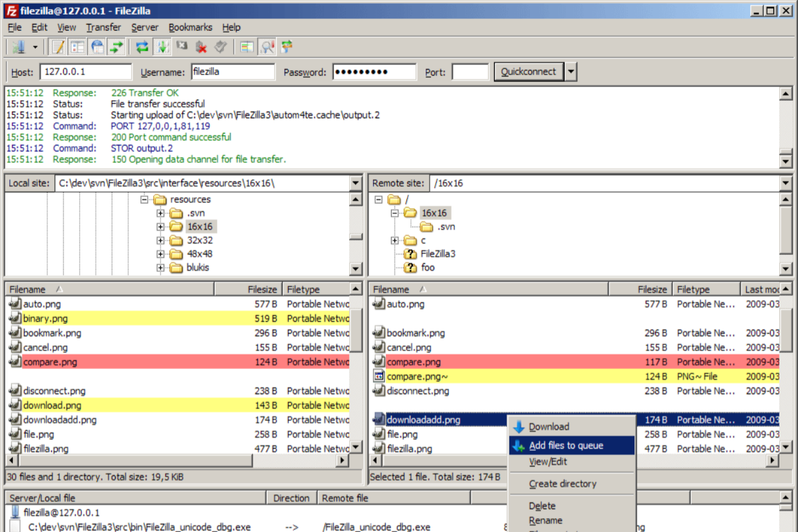Click into the Host input field
The image size is (798, 532).
point(86,72)
